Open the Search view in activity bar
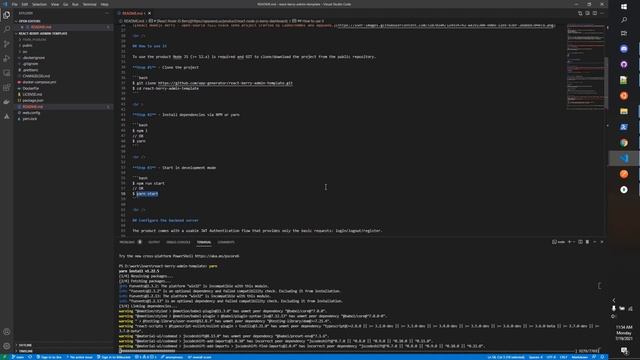 pos(7,29)
